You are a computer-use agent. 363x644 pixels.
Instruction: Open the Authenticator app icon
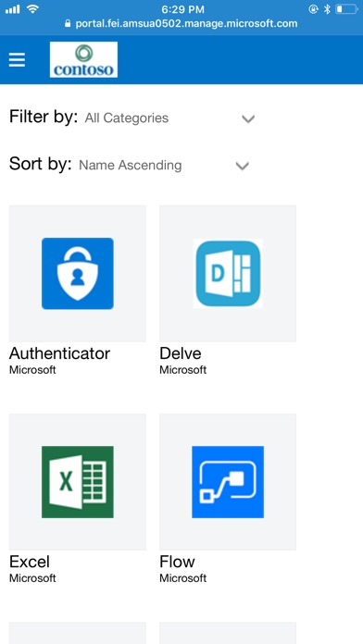click(77, 274)
